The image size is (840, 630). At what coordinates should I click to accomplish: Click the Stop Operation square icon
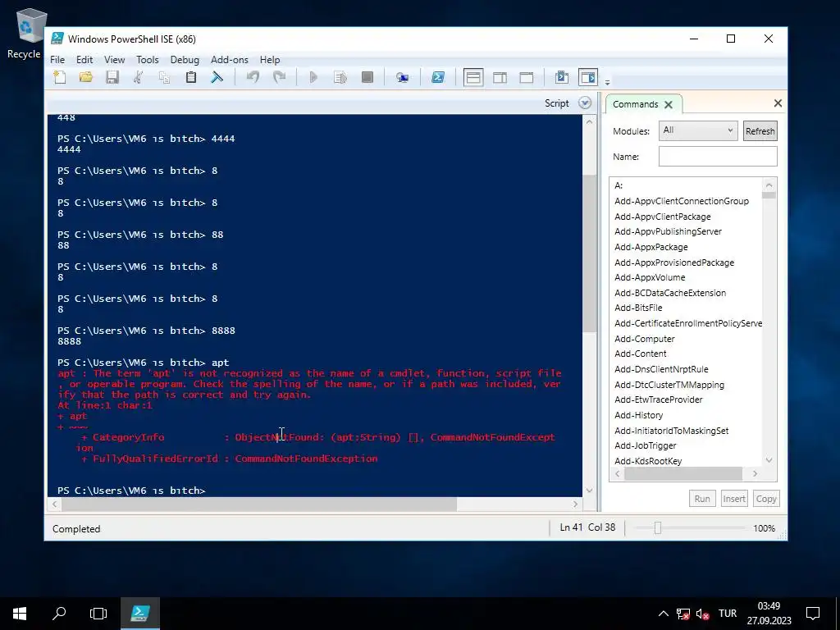(367, 78)
